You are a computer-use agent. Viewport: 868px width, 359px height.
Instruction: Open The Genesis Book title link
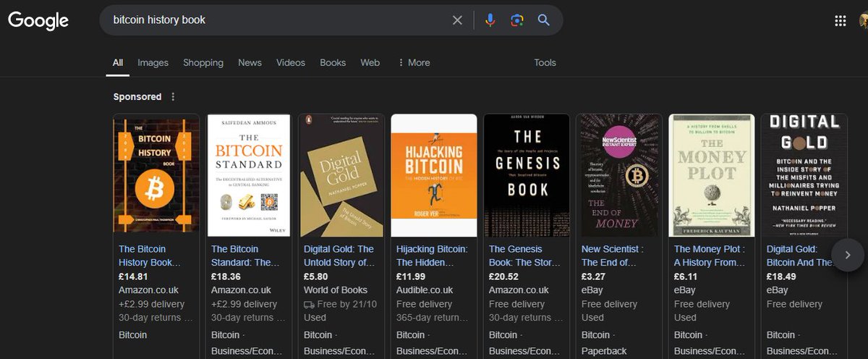(521, 255)
